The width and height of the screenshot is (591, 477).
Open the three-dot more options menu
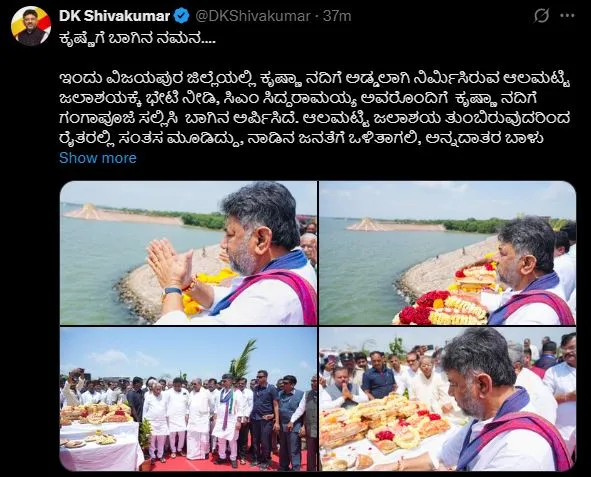pos(567,16)
